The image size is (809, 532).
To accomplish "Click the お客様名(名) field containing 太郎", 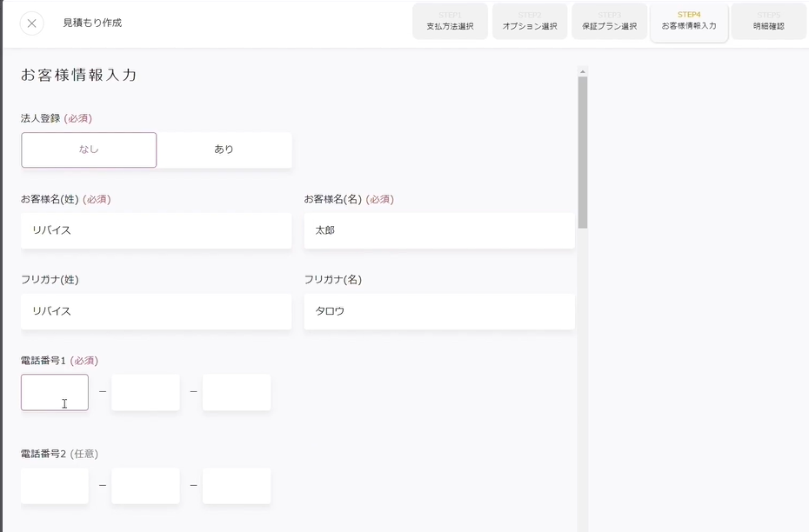I will click(x=439, y=230).
